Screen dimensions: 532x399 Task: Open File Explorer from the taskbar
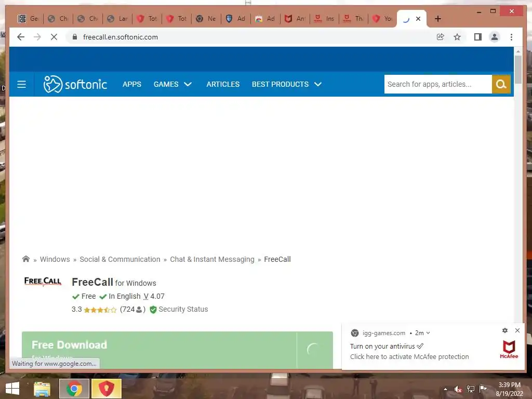point(42,389)
